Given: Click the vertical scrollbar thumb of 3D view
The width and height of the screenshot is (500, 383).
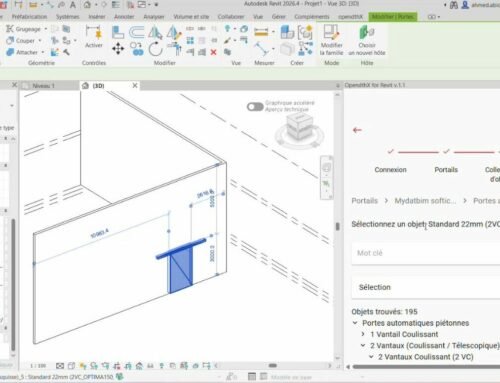Looking at the screenshot, I should pos(337,226).
